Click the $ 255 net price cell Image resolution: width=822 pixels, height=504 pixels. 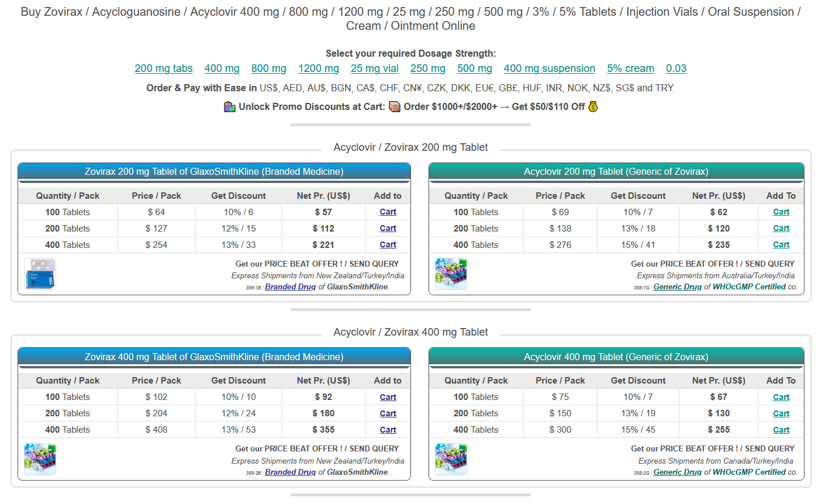click(x=719, y=430)
